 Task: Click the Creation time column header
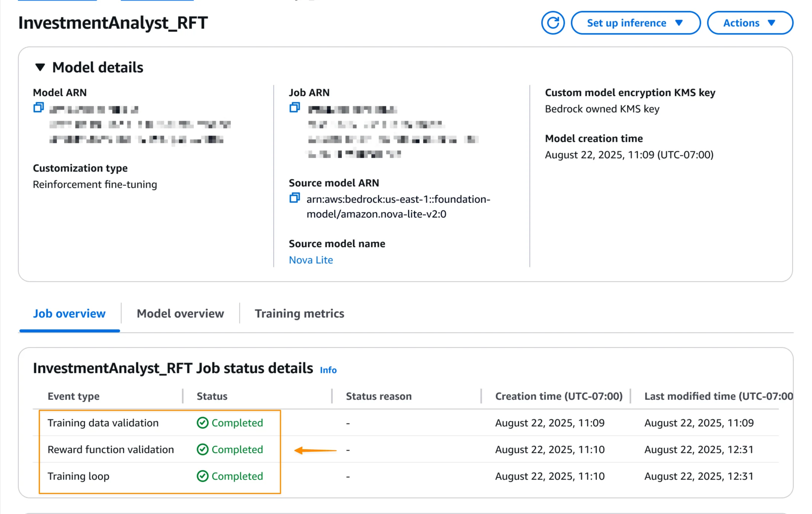pyautogui.click(x=558, y=396)
